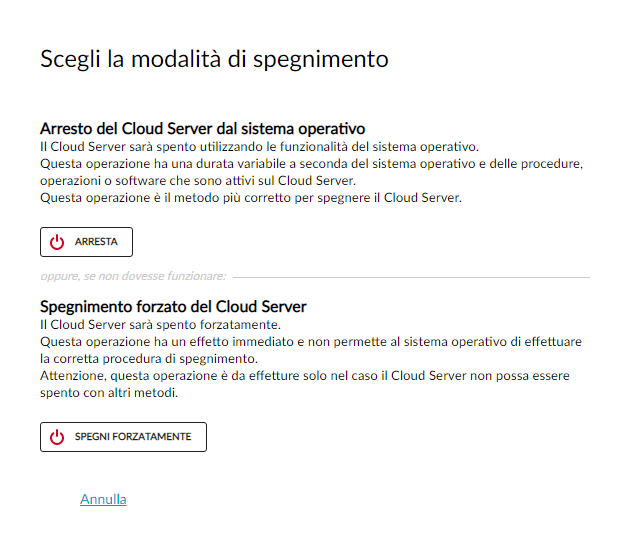Click the line 'Il Cloud Server sarà spento forzatamente.'
The image size is (630, 549).
[160, 324]
